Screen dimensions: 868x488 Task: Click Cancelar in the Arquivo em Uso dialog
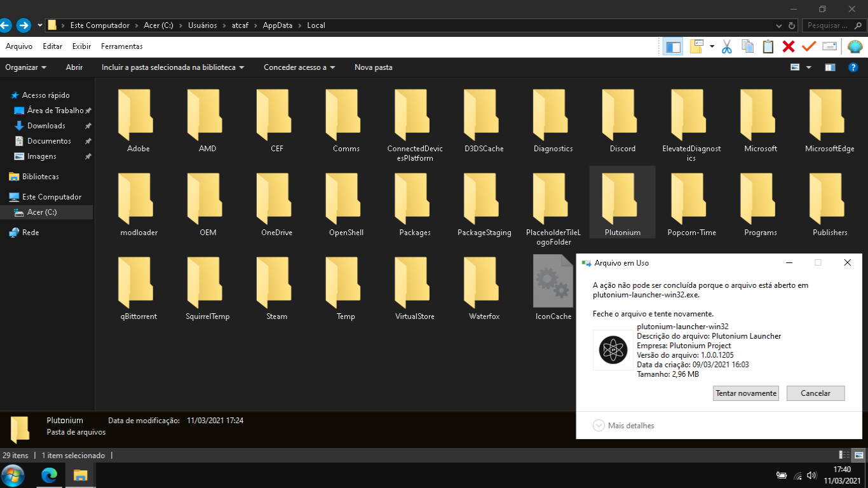coord(816,393)
